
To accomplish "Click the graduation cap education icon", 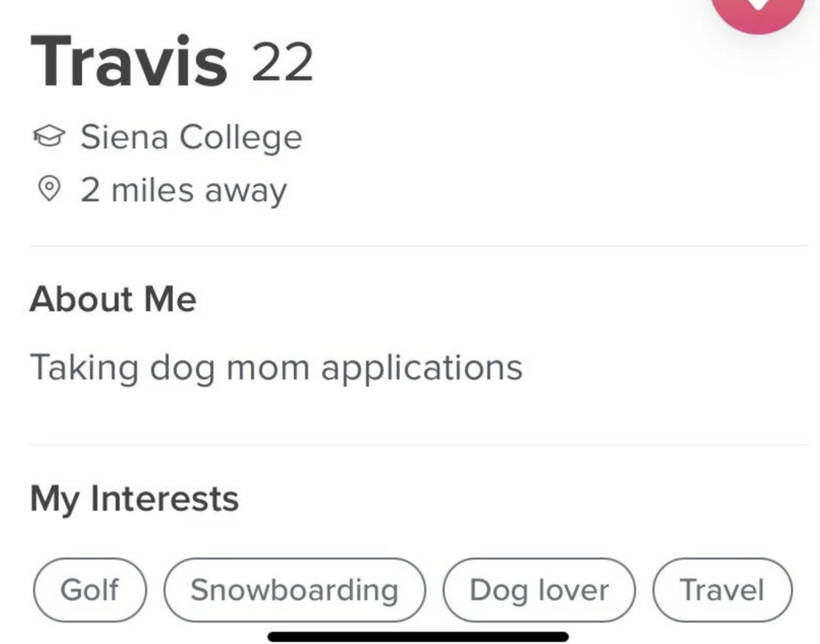I will click(x=50, y=136).
